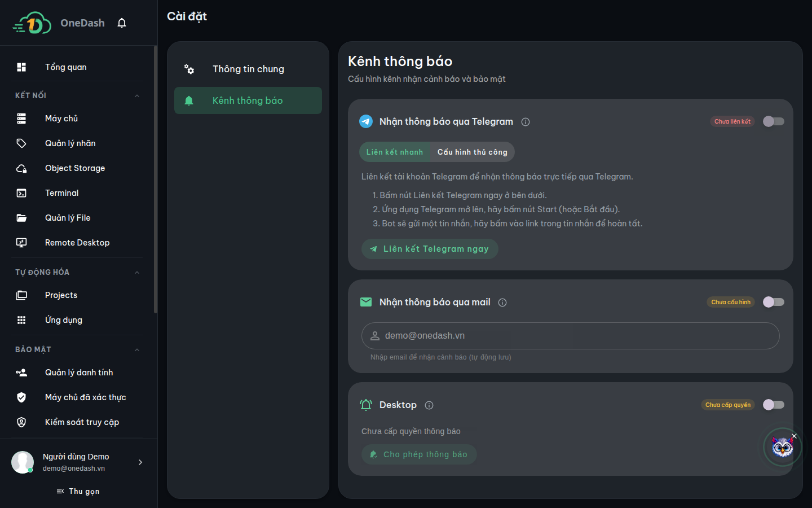Close the owl assistant widget

tap(794, 436)
